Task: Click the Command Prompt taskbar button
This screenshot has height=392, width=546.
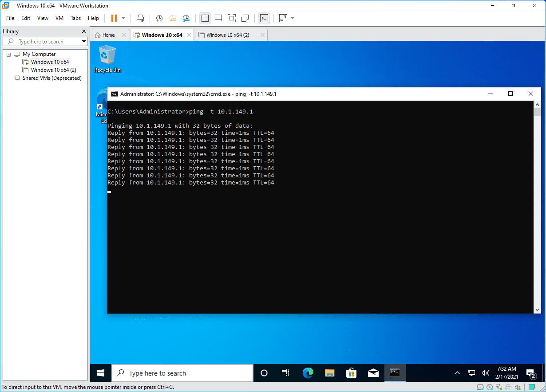Action: (395, 373)
